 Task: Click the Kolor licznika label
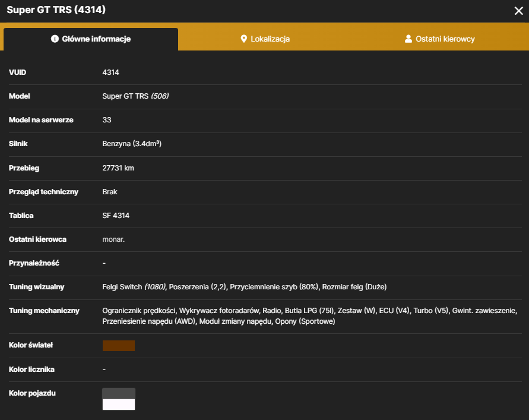[31, 370]
